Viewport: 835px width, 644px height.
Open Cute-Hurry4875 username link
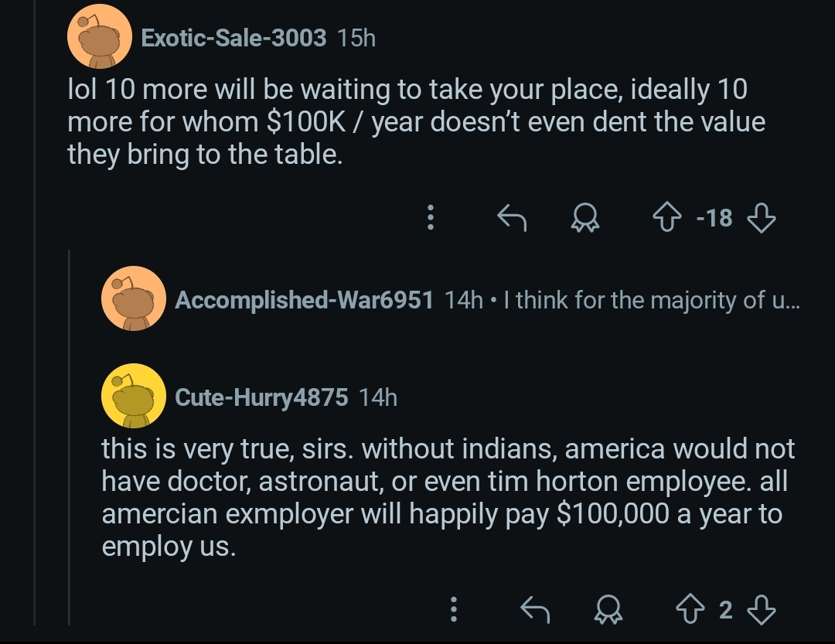click(261, 397)
